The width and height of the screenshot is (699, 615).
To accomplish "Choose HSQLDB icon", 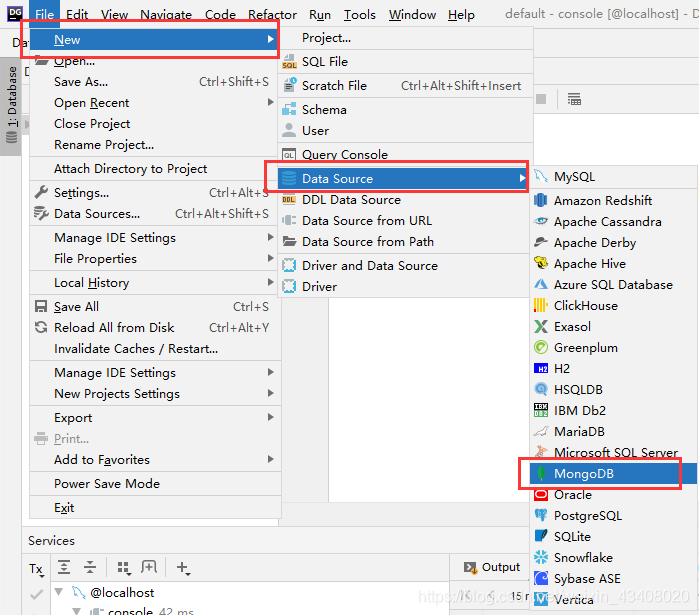I will click(x=541, y=389).
